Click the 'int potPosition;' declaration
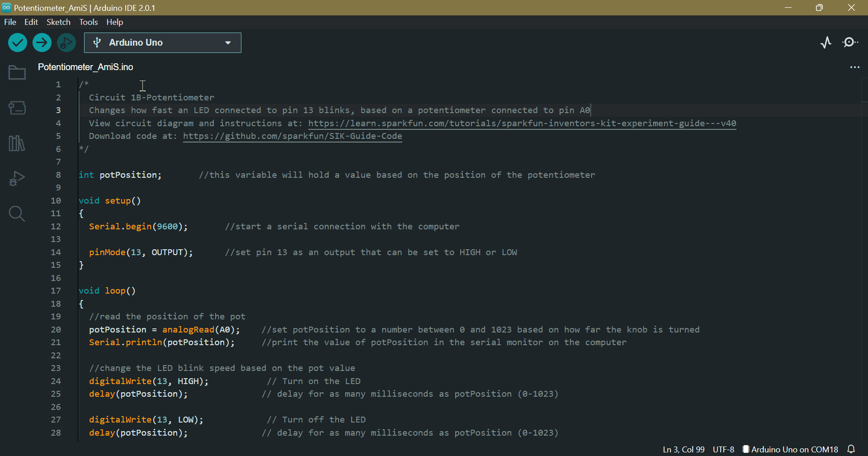The width and height of the screenshot is (868, 456). pos(120,175)
